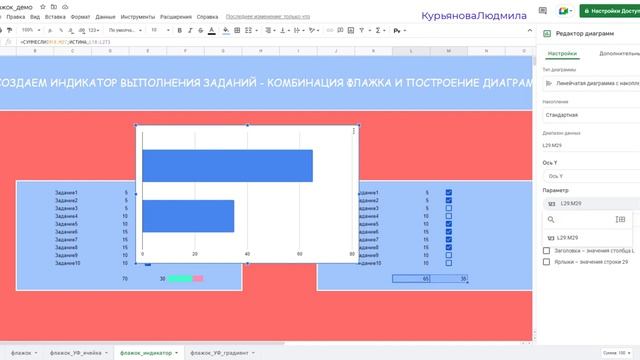Click the 'Настройки Доступа' share button
640x360 pixels.
coord(610,11)
